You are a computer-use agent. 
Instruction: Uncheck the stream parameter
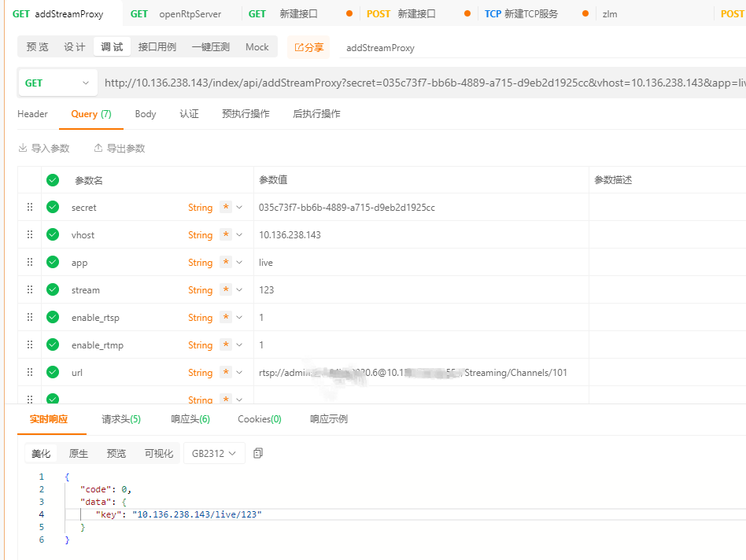click(x=53, y=289)
